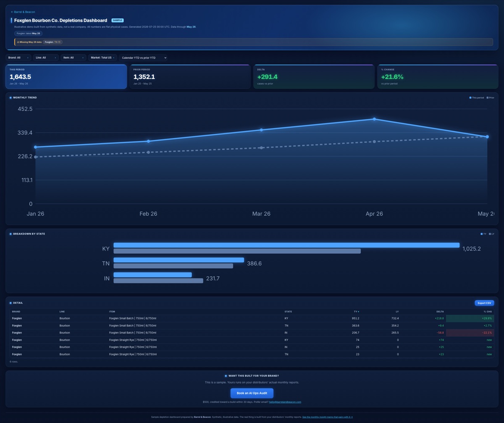The width and height of the screenshot is (504, 423).
Task: Click the Feb 26 x-axis label
Action: [x=148, y=214]
